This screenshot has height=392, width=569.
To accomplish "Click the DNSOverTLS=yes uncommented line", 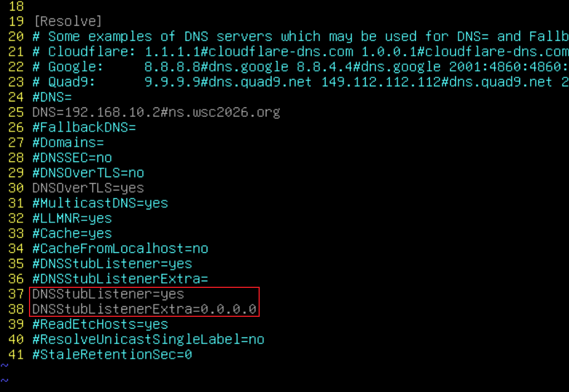I will pos(88,188).
